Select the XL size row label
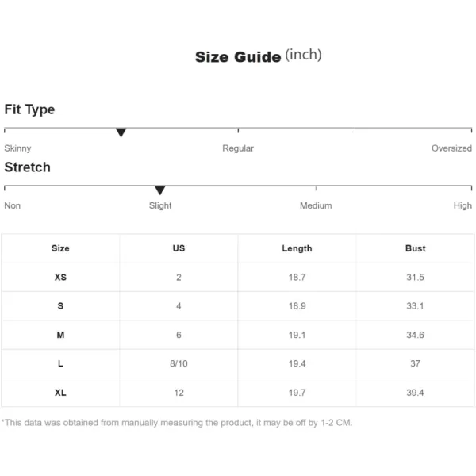Image resolution: width=476 pixels, height=476 pixels. 60,393
